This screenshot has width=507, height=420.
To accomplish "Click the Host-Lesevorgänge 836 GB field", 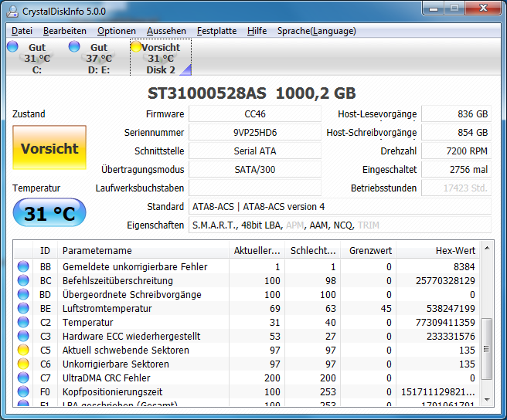I will [x=456, y=114].
